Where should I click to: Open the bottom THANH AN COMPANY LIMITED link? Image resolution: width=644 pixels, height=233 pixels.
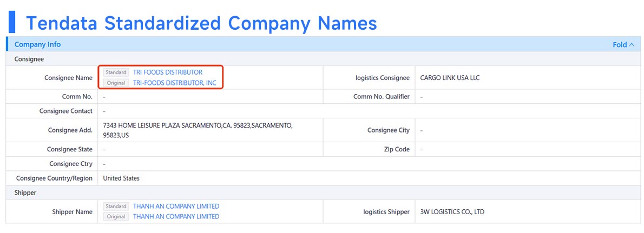coord(176,217)
